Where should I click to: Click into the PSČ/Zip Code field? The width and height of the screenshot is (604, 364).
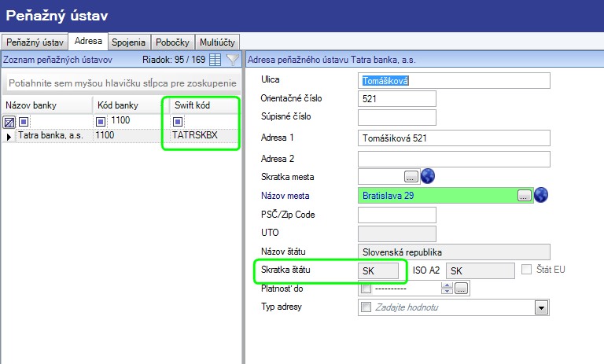click(396, 215)
